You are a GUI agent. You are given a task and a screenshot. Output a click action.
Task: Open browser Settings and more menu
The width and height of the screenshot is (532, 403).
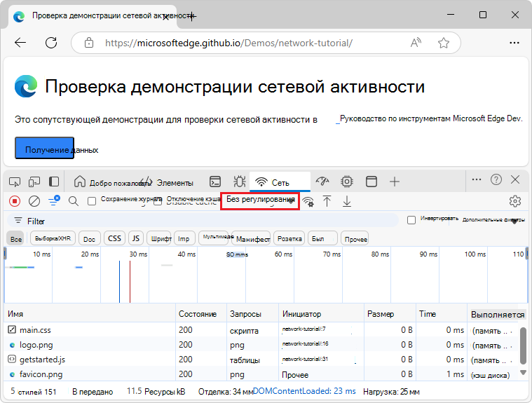(514, 43)
